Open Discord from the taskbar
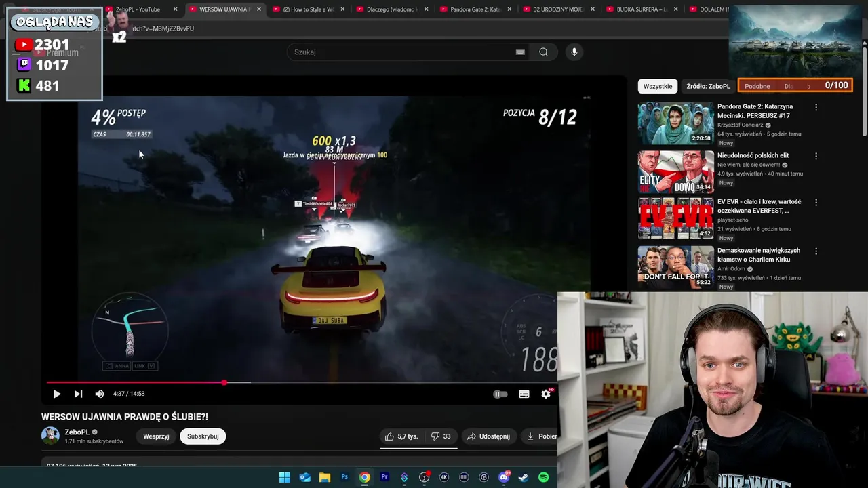868x488 pixels. coord(504,477)
